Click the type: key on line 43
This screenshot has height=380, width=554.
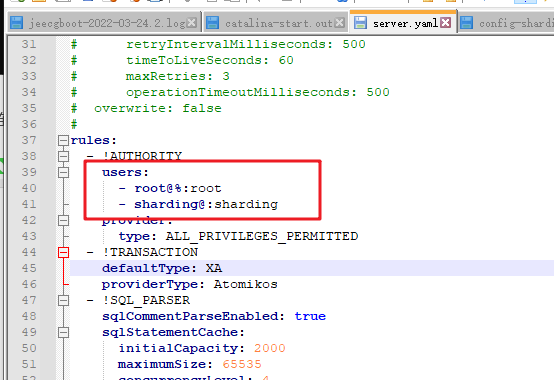coord(138,236)
